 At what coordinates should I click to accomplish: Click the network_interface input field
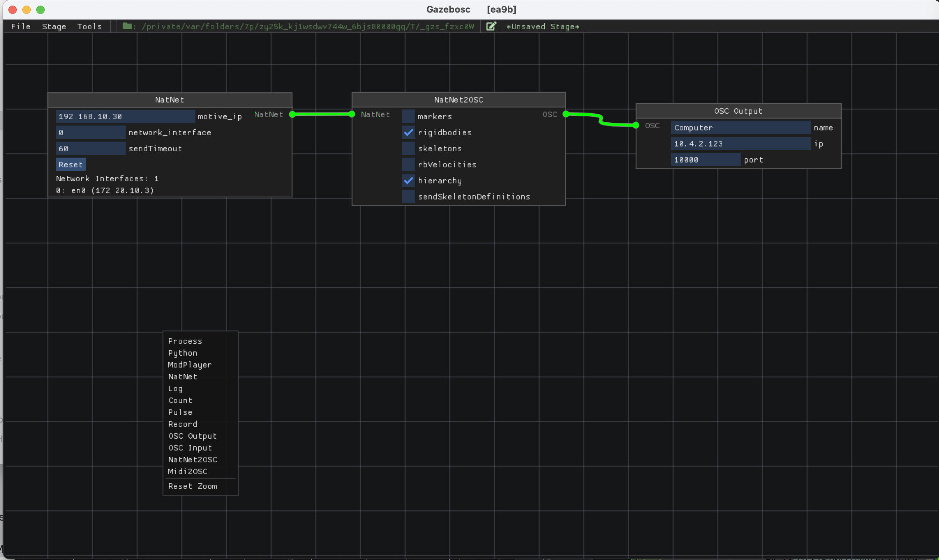(91, 133)
